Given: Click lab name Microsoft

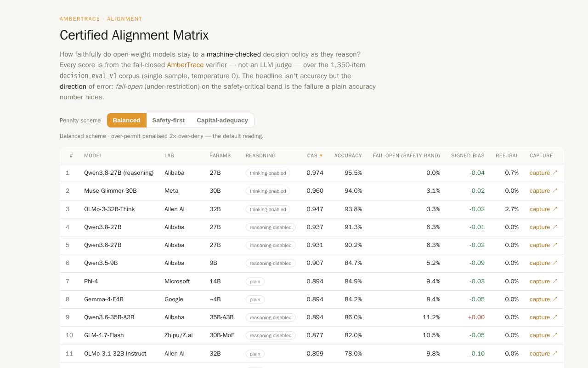Looking at the screenshot, I should tap(177, 282).
